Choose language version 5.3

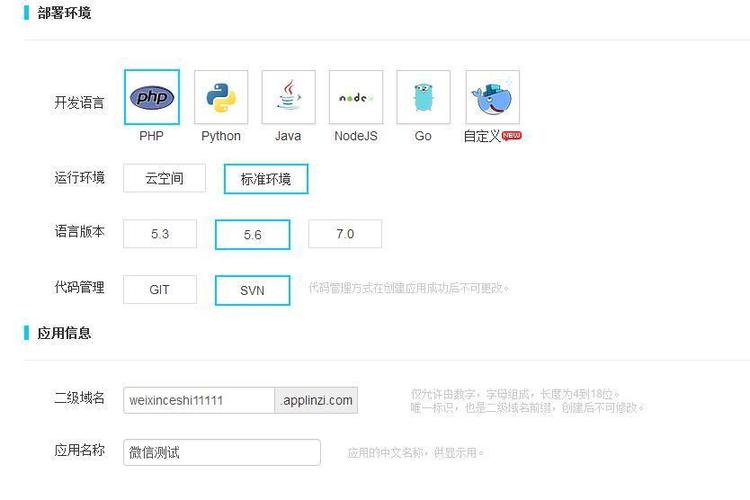(x=160, y=234)
